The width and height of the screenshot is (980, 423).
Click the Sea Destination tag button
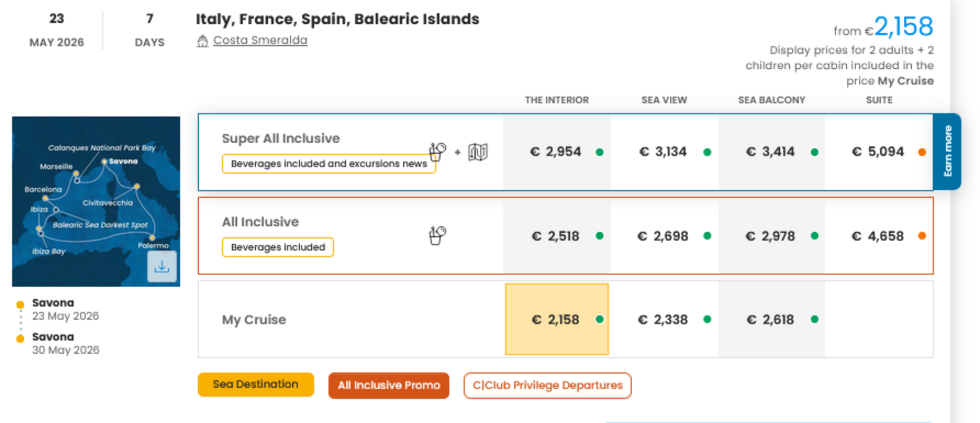tap(255, 384)
